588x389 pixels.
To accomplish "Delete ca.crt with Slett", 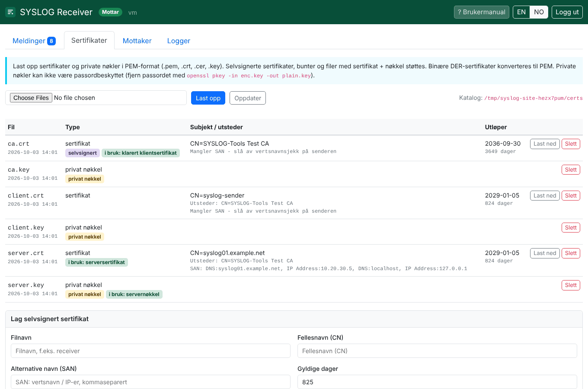I will tap(571, 144).
